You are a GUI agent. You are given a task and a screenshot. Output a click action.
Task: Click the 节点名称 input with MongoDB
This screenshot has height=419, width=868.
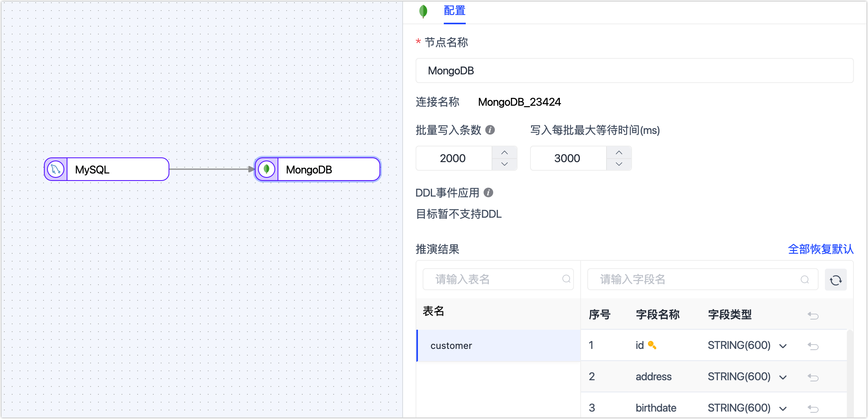tap(634, 70)
